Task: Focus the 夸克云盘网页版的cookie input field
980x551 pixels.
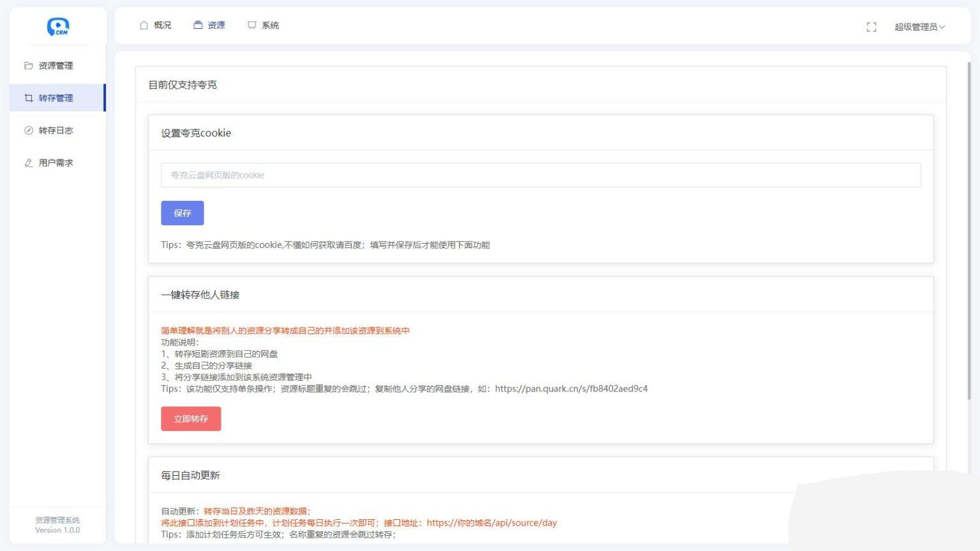Action: coord(540,175)
